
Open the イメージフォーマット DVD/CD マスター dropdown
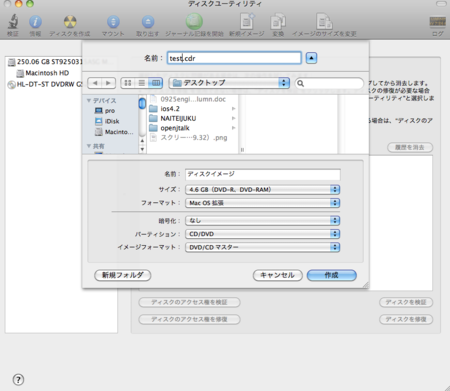tap(263, 247)
